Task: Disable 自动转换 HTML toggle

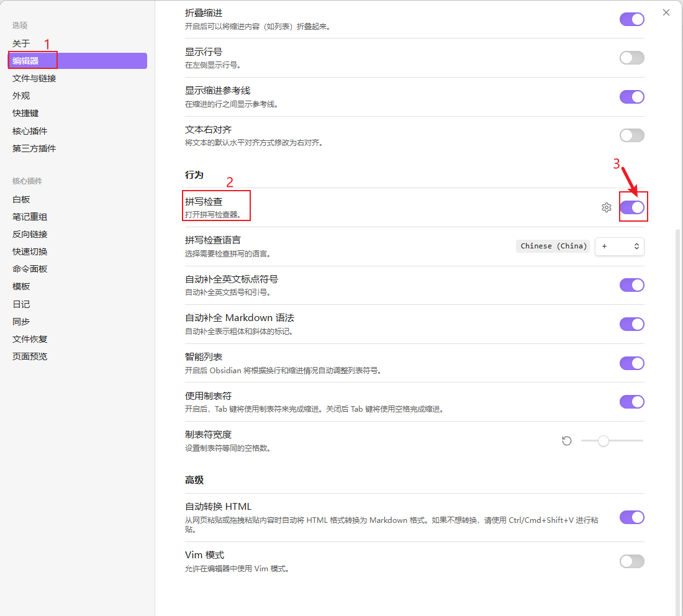Action: pos(632,517)
